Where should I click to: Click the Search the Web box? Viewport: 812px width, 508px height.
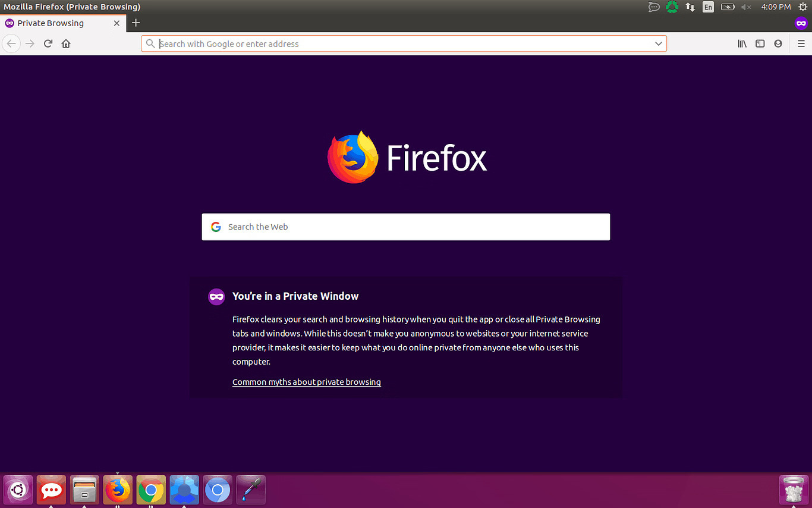[406, 227]
